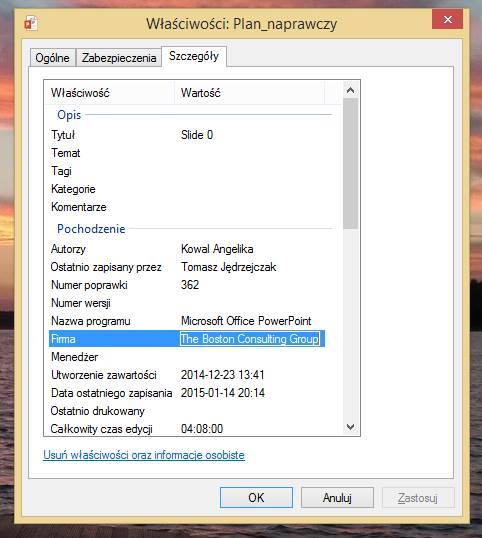Close the Właściwości dialog window
This screenshot has width=482, height=538.
447,19
